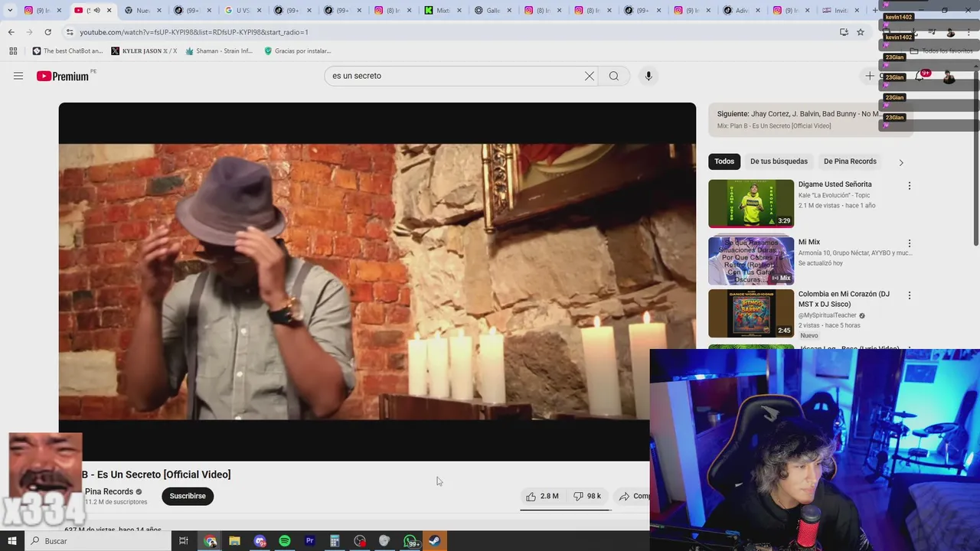Reload the page with the refresh icon
The height and width of the screenshot is (551, 980).
coord(47,32)
